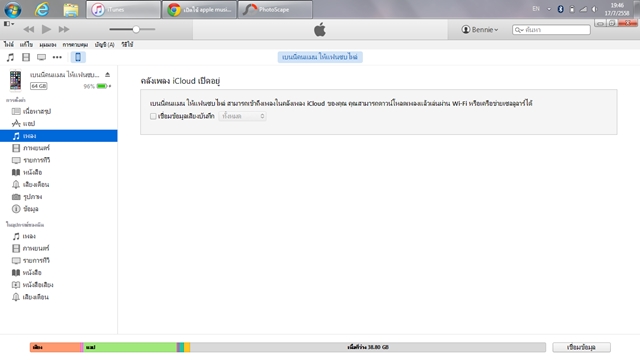Viewport: 640px width, 360px height.
Task: Show hidden tray icons with arrow
Action: pos(549,9)
